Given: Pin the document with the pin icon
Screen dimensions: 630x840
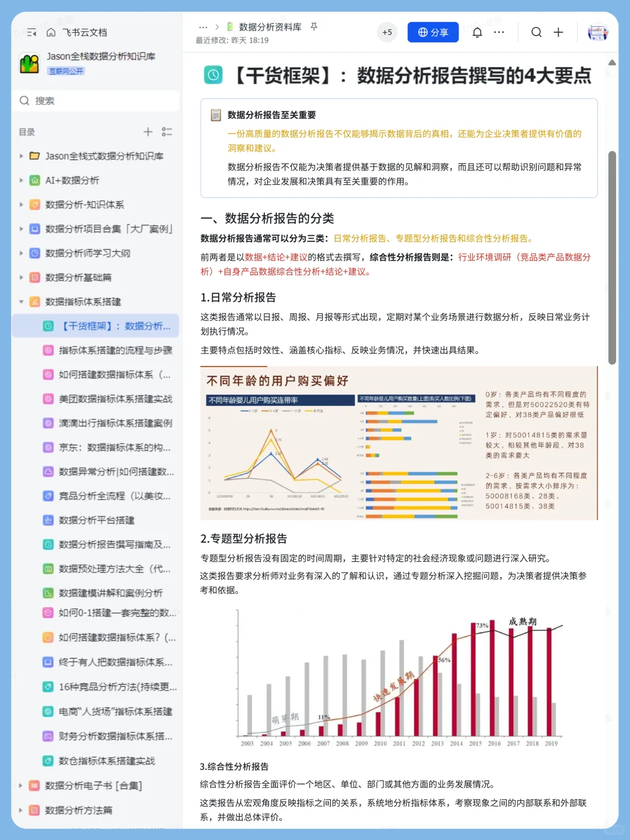Looking at the screenshot, I should click(x=314, y=27).
